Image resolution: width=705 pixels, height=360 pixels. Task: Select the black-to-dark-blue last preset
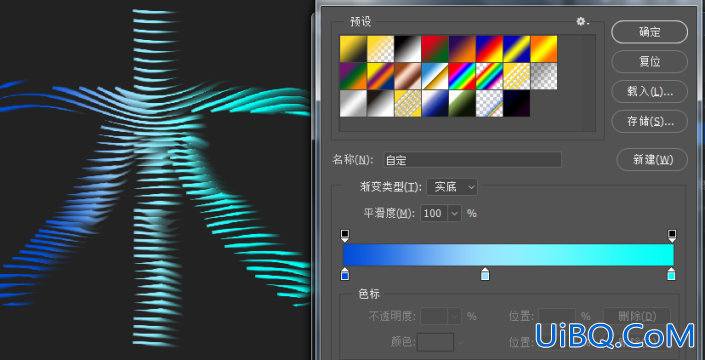(517, 103)
